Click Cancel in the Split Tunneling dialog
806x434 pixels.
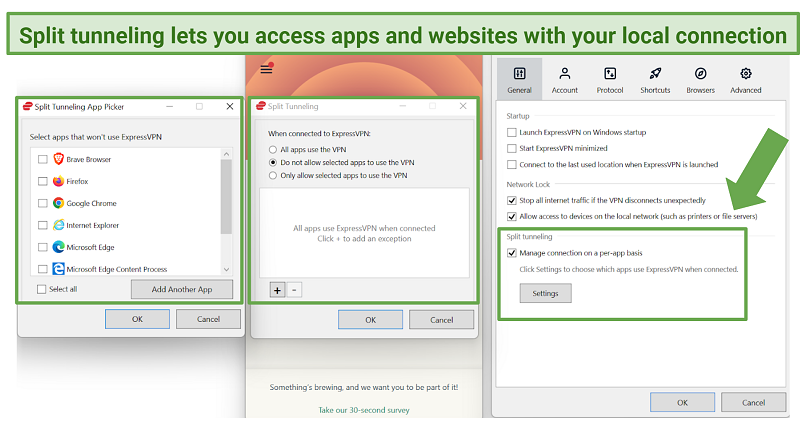pyautogui.click(x=442, y=319)
